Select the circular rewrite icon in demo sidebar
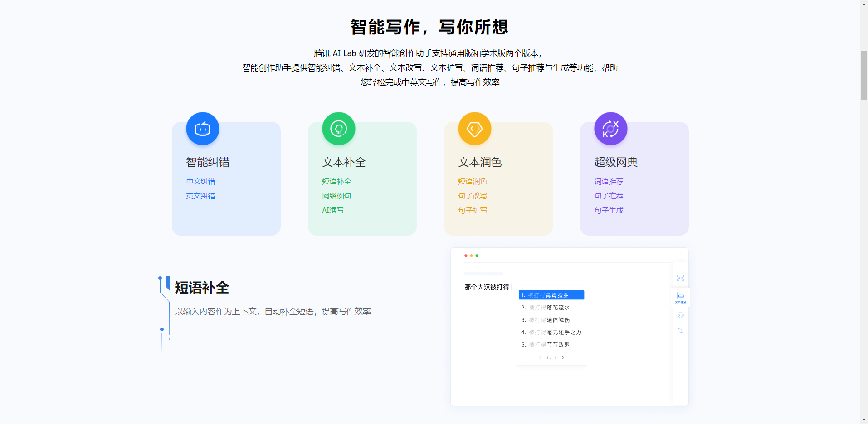Screen dimensions: 868x424 [x=680, y=330]
